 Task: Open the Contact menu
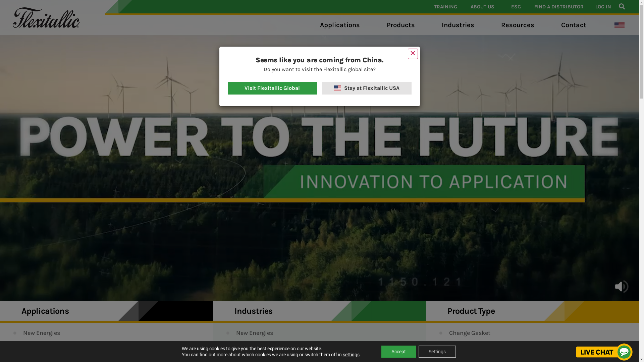point(574,25)
